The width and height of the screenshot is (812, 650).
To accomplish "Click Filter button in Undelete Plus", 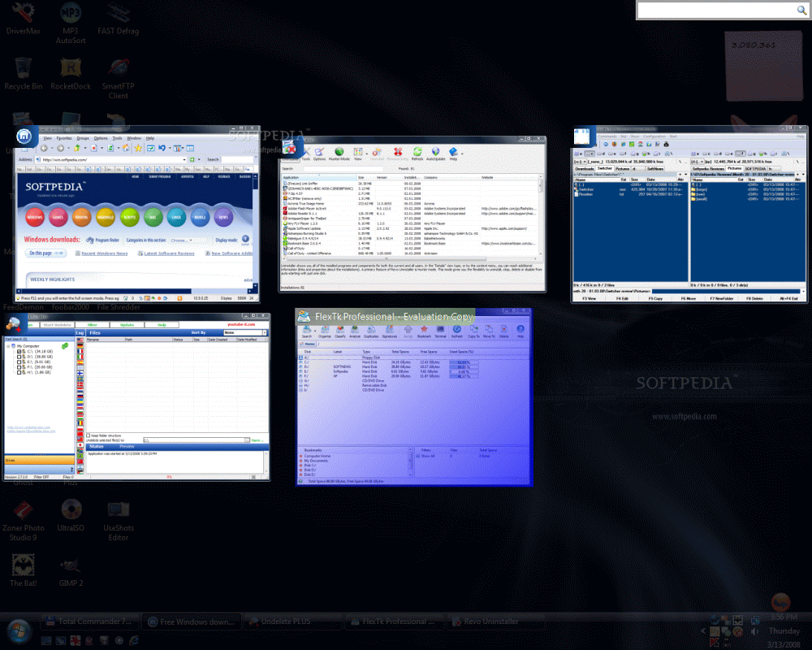I will click(93, 325).
